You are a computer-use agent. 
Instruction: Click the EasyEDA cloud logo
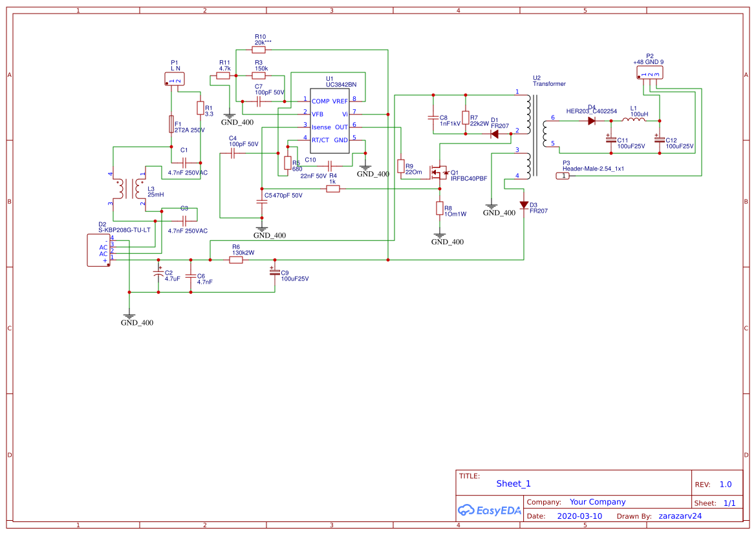[466, 510]
